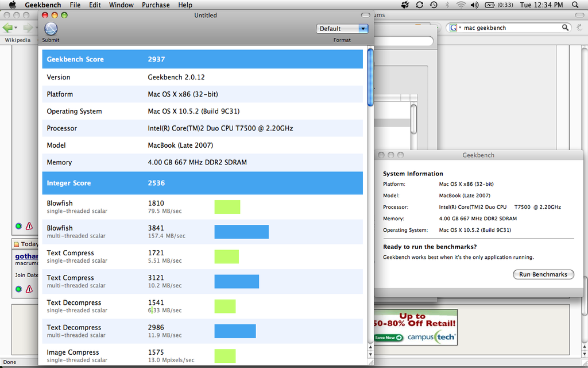The width and height of the screenshot is (588, 368).
Task: Click the Run Benchmarks button
Action: [x=543, y=274]
